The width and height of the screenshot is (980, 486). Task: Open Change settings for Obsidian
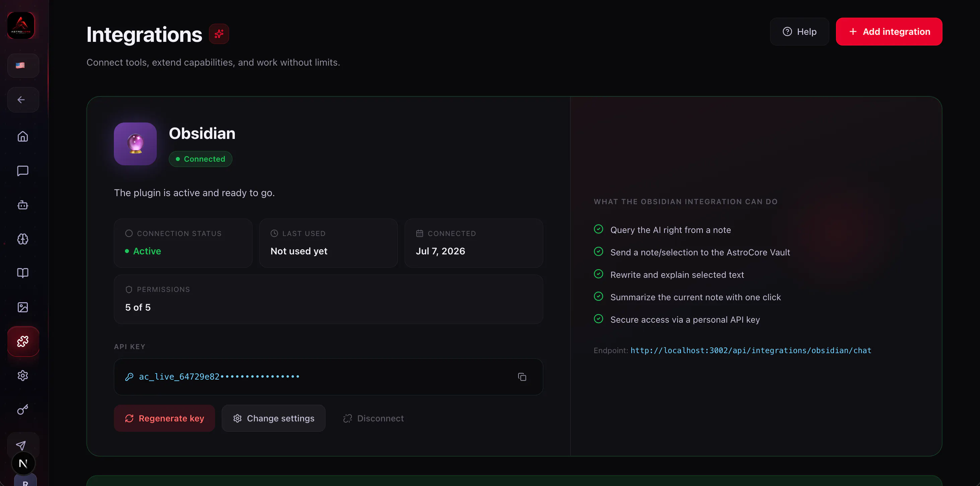274,418
